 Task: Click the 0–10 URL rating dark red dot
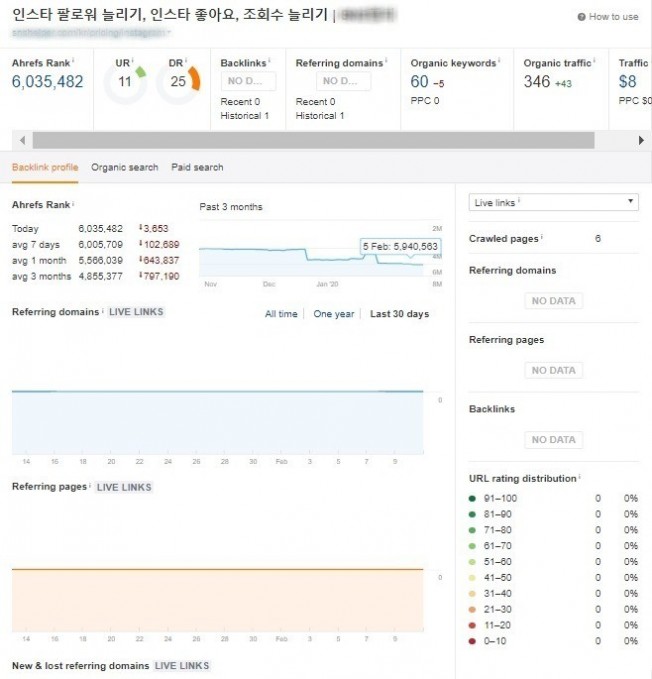472,641
